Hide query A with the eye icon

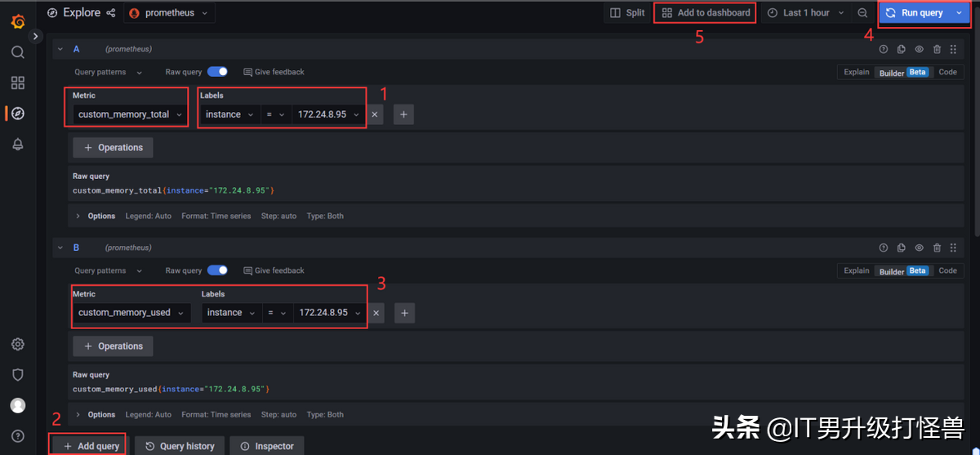[x=919, y=50]
